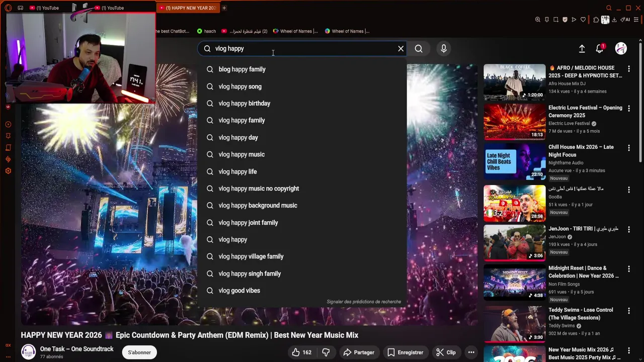The image size is (644, 362).
Task: Click the pinboard pin toolbar icon
Action: point(546,20)
